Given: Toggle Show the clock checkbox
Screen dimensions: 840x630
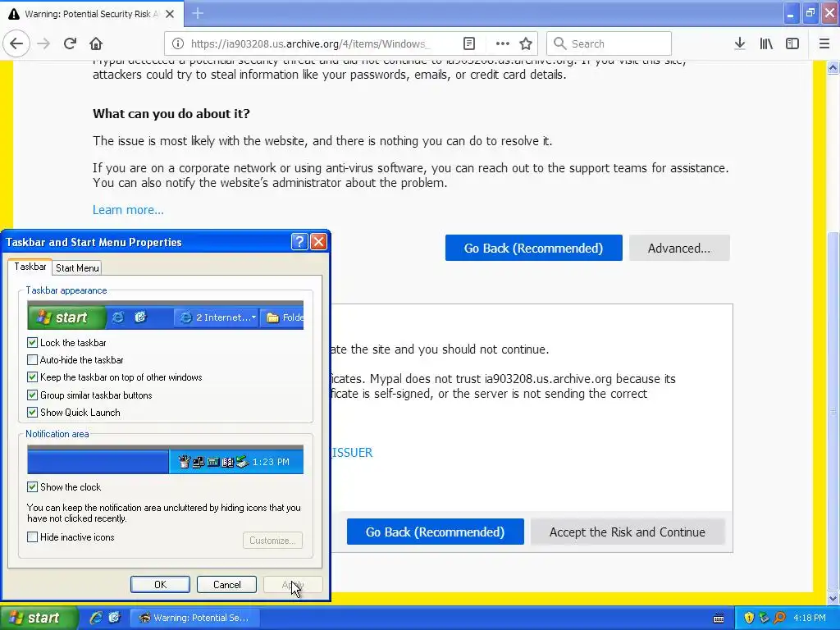Looking at the screenshot, I should pos(32,487).
